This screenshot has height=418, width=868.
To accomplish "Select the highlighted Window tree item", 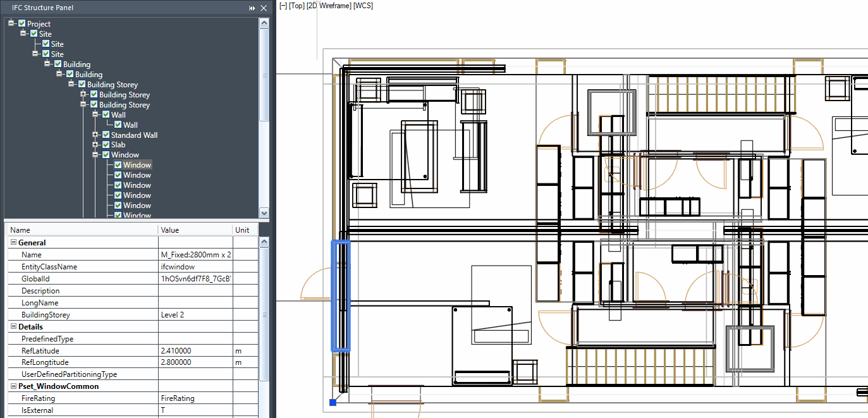I will pos(137,165).
